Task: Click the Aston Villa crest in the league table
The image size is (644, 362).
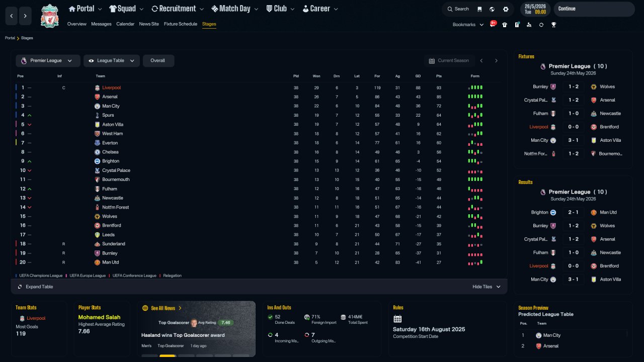Action: pyautogui.click(x=98, y=125)
